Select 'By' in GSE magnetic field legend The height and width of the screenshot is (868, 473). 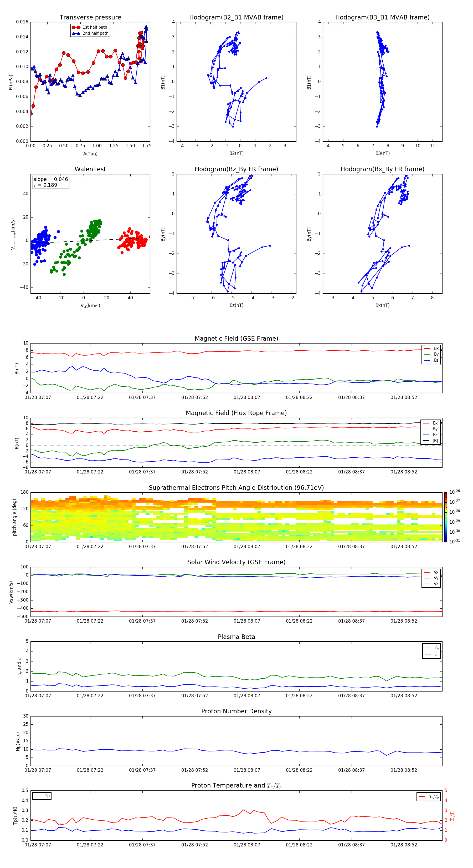point(431,354)
